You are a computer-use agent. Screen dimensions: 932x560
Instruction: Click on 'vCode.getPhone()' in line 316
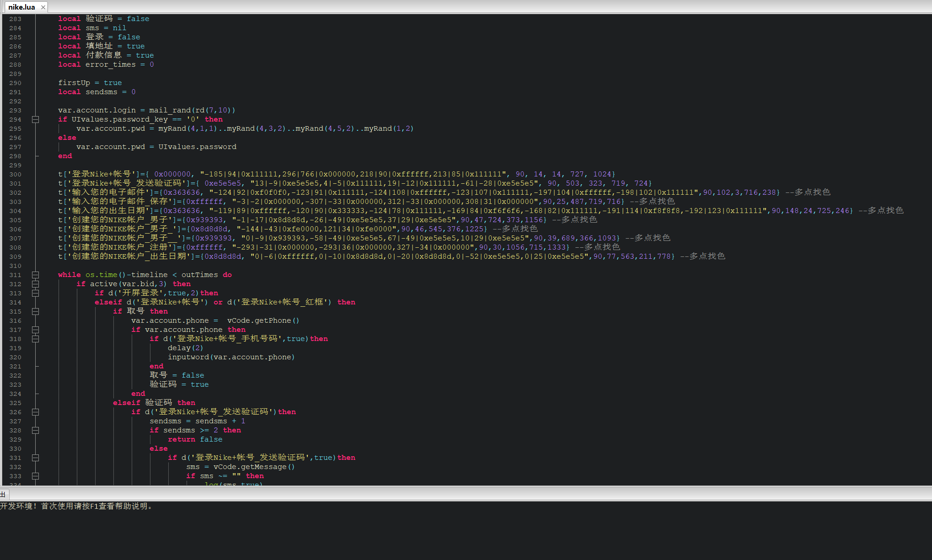pyautogui.click(x=263, y=320)
